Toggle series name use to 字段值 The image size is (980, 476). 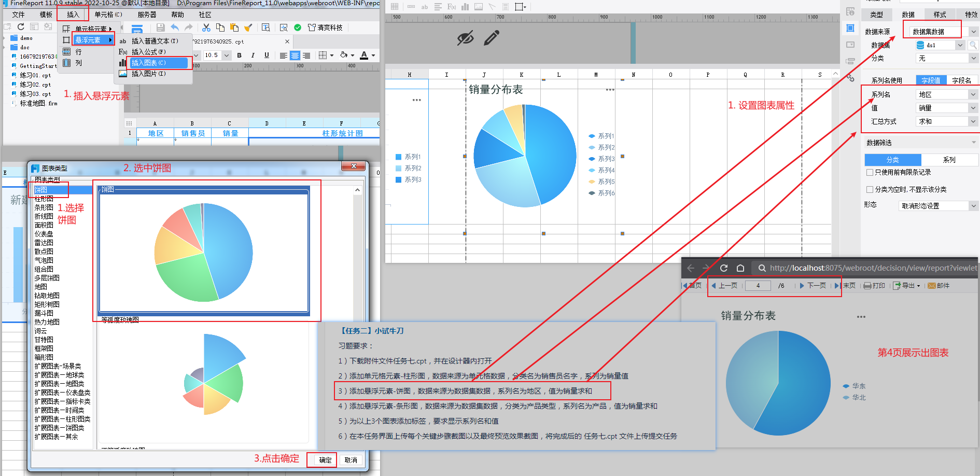[x=931, y=80]
